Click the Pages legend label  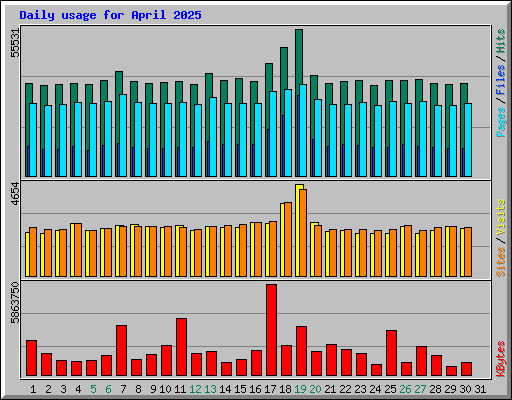pos(501,122)
